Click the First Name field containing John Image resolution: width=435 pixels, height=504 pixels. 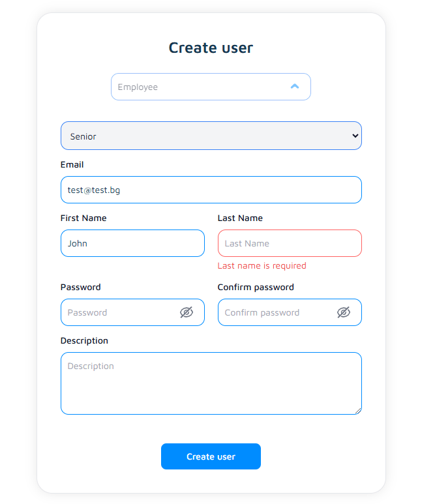point(132,243)
